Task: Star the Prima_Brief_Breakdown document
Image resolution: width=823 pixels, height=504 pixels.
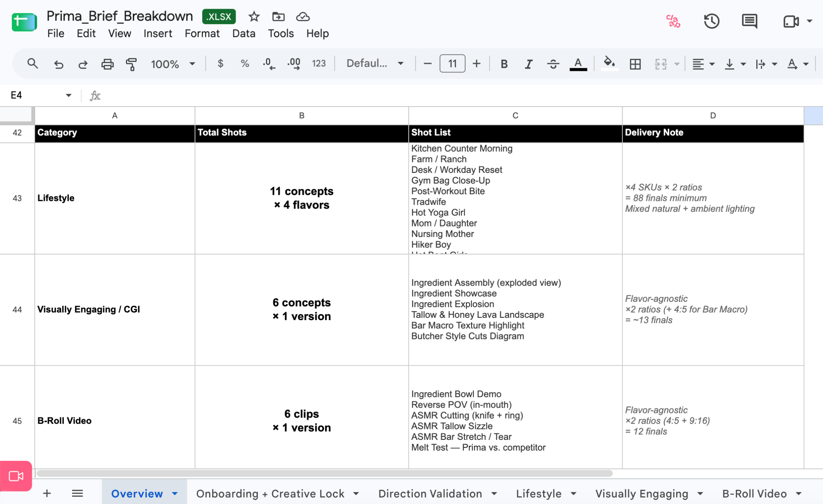Action: pyautogui.click(x=254, y=16)
